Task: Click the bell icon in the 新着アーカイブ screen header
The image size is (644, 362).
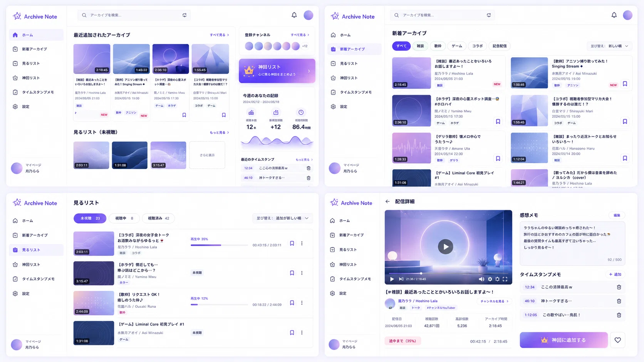Action: pyautogui.click(x=614, y=15)
